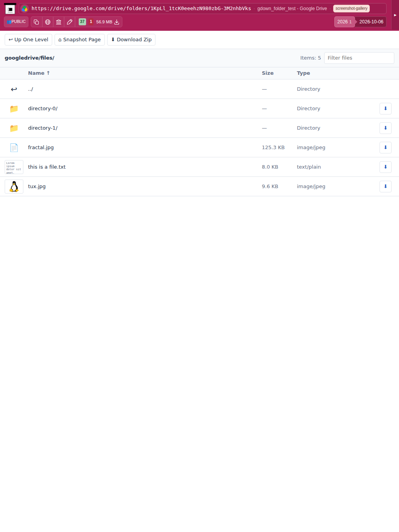Click the copy icon in the header toolbar
This screenshot has height=532, width=399.
pyautogui.click(x=36, y=22)
